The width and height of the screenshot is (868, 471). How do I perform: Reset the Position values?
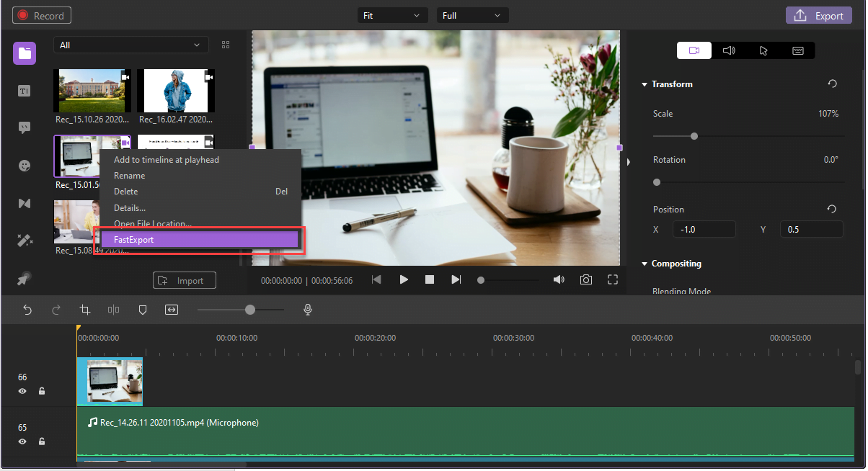pos(832,209)
